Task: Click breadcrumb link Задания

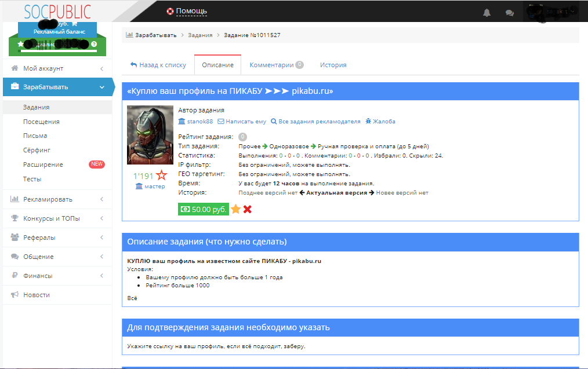Action: point(200,35)
